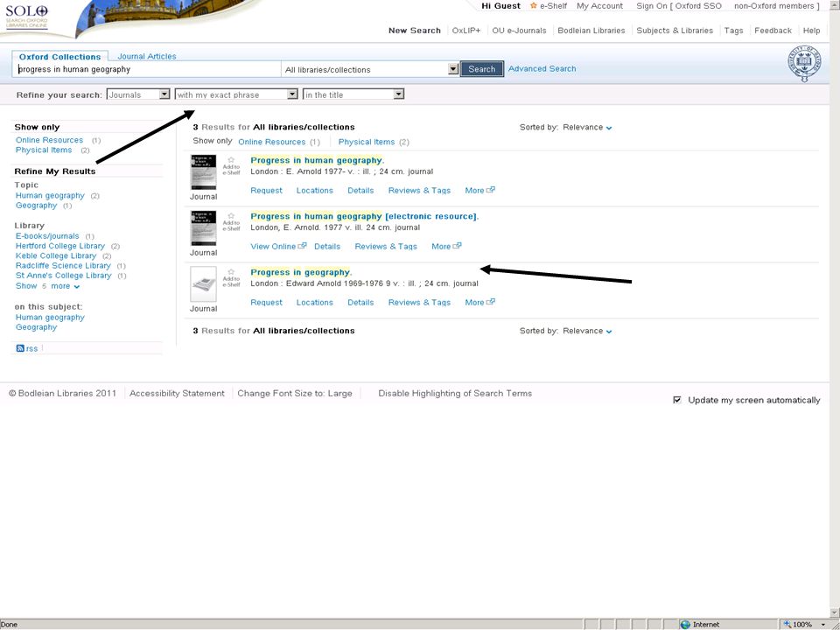Open Subjects & Libraries menu item
The image size is (840, 630).
(x=675, y=31)
